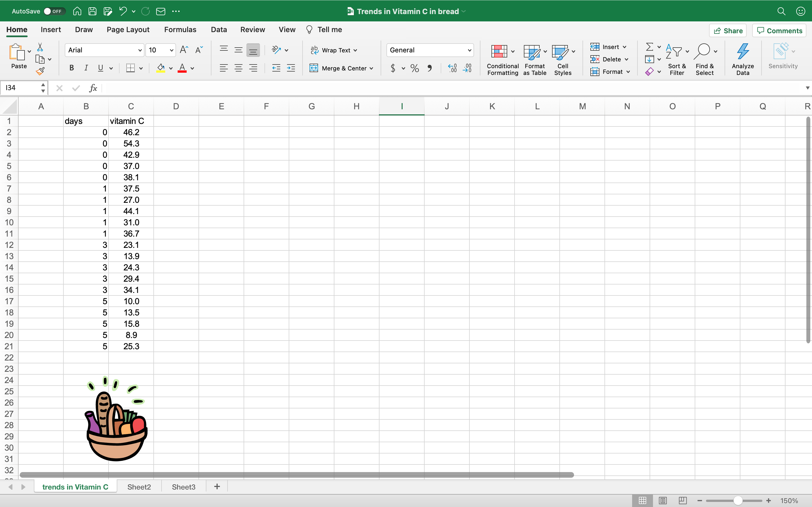The width and height of the screenshot is (812, 507).
Task: Click the Increase Indent icon
Action: (x=291, y=68)
